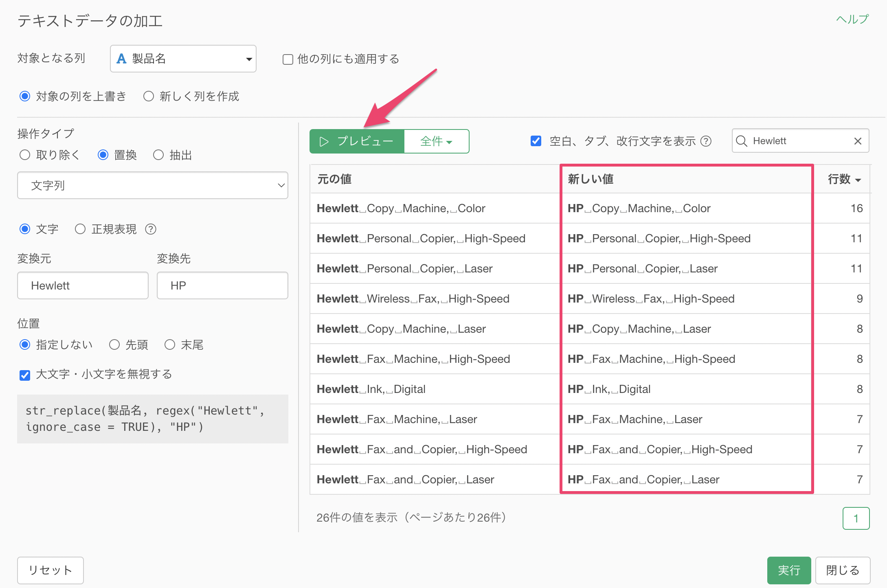Click original value 'Hewlett Wireless Fax, High-Speed'
Screen dimensions: 887x588
coord(413,298)
